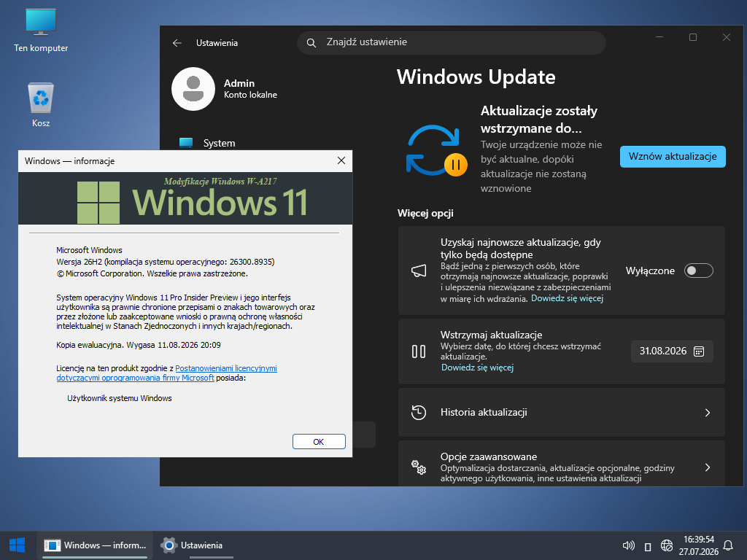Switch to Windows — inform... taskbar item

coord(95,545)
